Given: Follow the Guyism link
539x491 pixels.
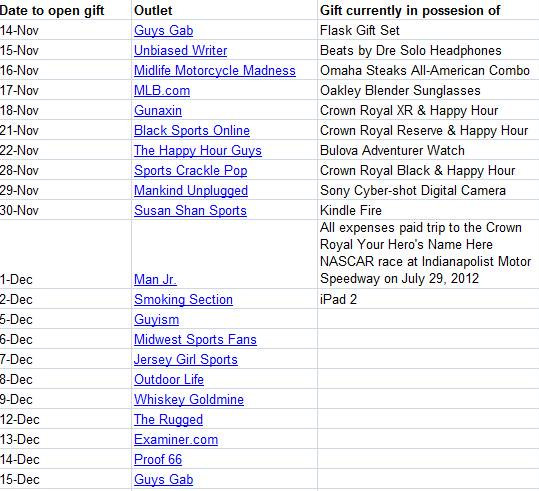Looking at the screenshot, I should coord(156,319).
